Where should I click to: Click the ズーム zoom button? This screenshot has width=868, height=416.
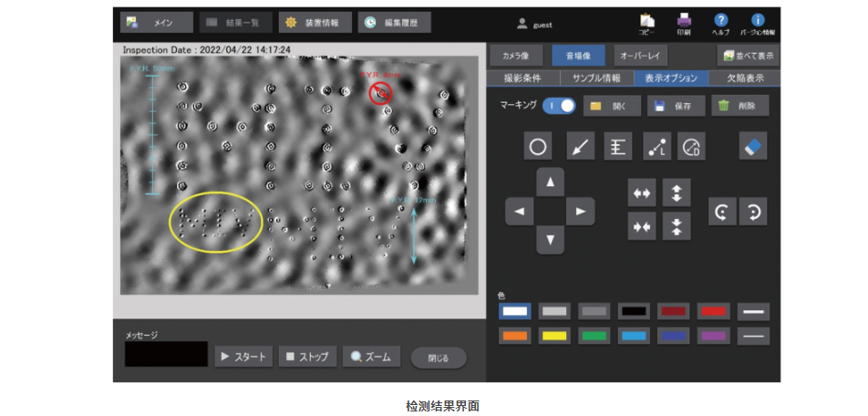(371, 357)
